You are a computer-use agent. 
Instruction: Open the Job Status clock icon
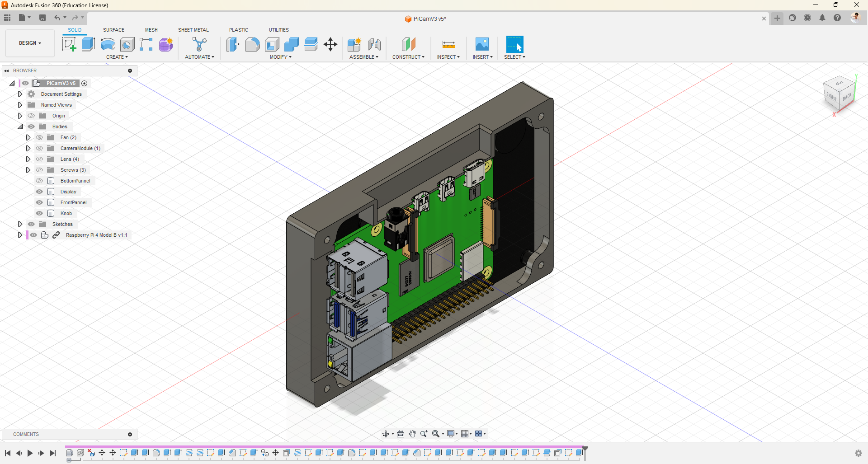click(807, 18)
